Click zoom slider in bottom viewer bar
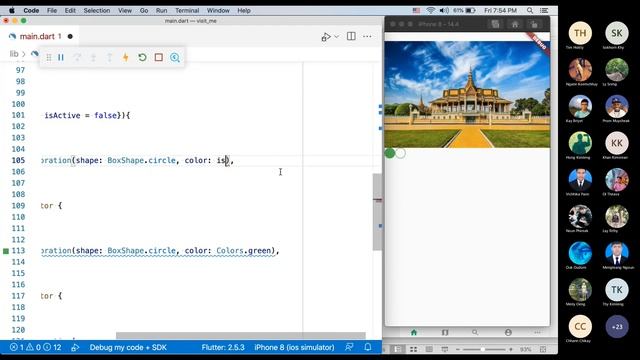 (x=484, y=349)
